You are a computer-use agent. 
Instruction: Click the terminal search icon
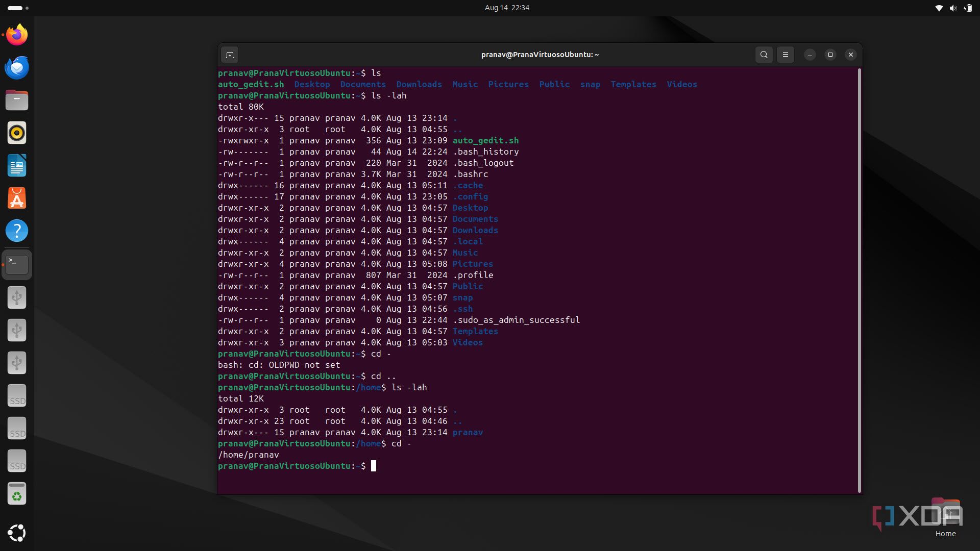tap(764, 55)
